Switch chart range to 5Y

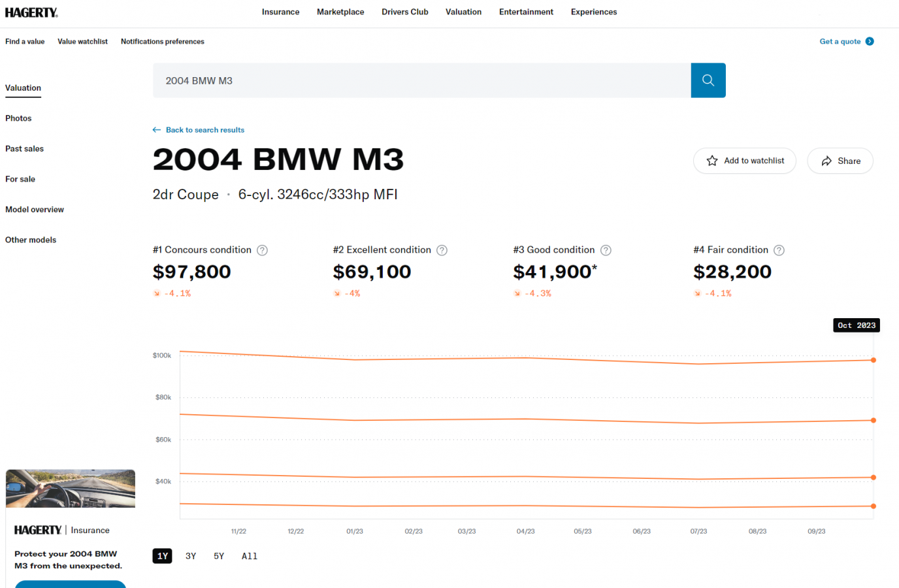click(219, 556)
